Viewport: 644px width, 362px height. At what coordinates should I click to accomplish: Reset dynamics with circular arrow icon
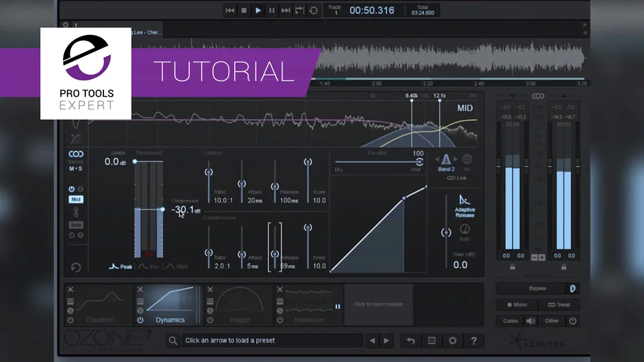[76, 267]
